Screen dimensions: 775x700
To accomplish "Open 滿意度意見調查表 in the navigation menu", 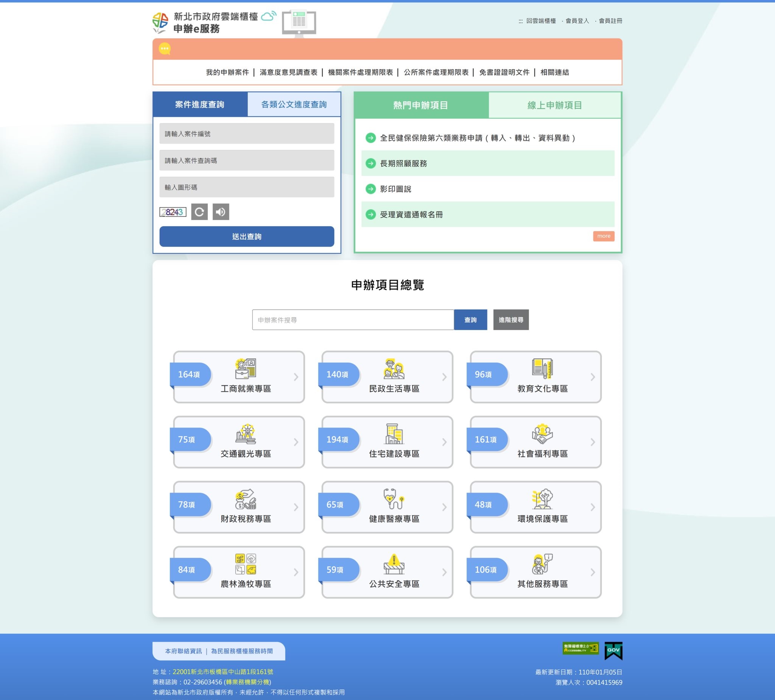I will click(288, 72).
